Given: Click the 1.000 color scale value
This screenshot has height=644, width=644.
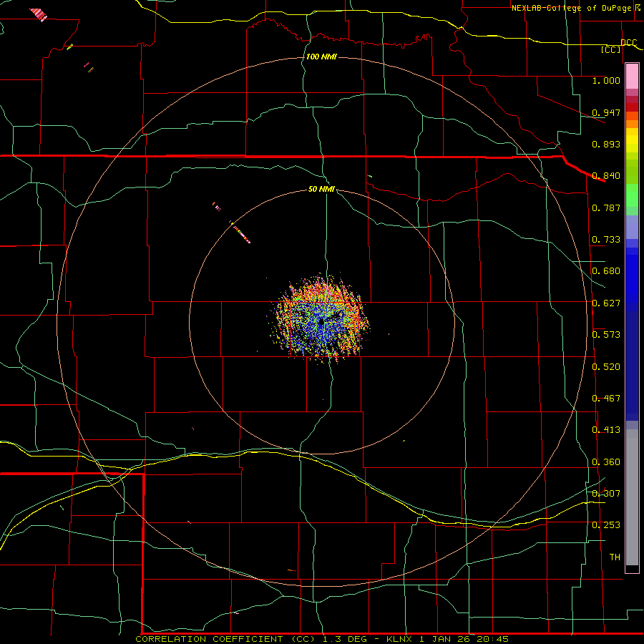Looking at the screenshot, I should (x=606, y=80).
